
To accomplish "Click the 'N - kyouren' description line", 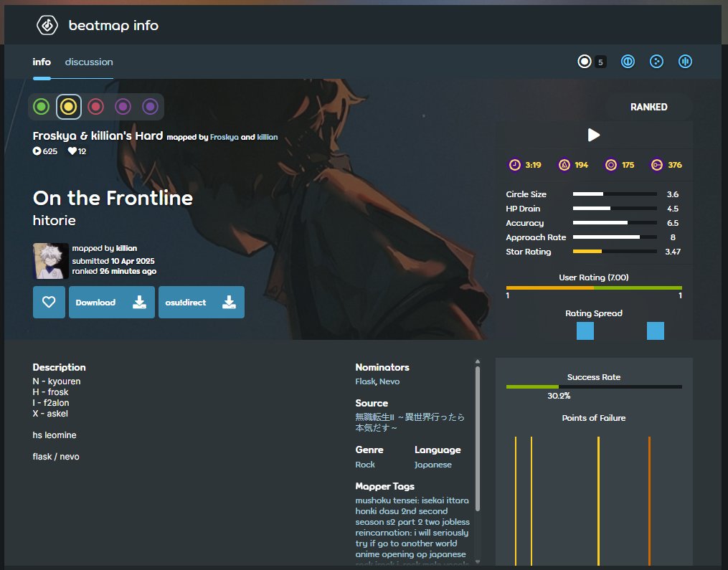I will (57, 381).
